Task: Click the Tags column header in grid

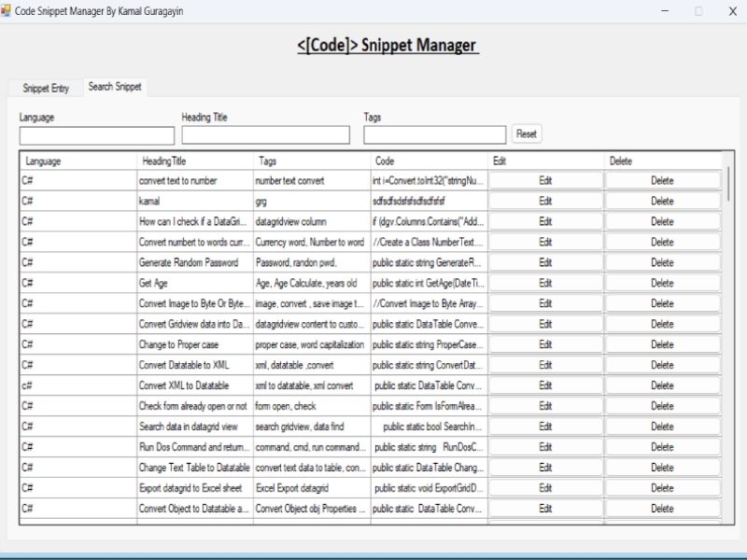Action: click(x=310, y=161)
